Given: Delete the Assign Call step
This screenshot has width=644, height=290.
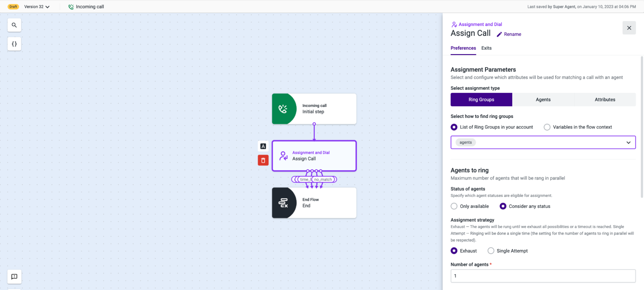Looking at the screenshot, I should click(263, 160).
